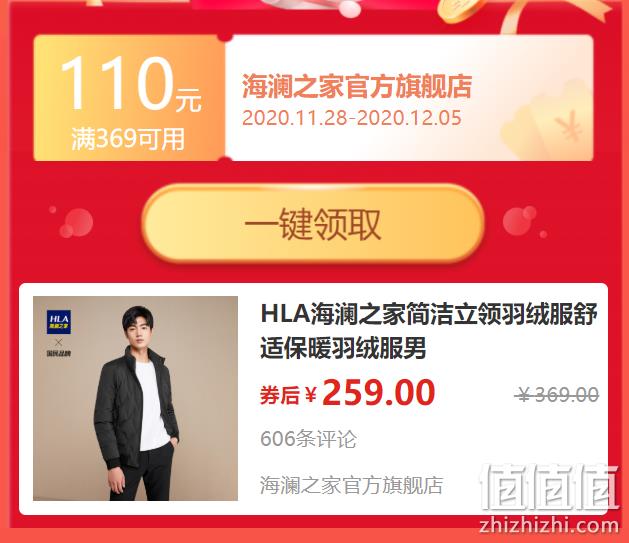Select the 海澜之家官方旗舰店 coupon store name
This screenshot has height=543, width=629.
click(x=357, y=86)
